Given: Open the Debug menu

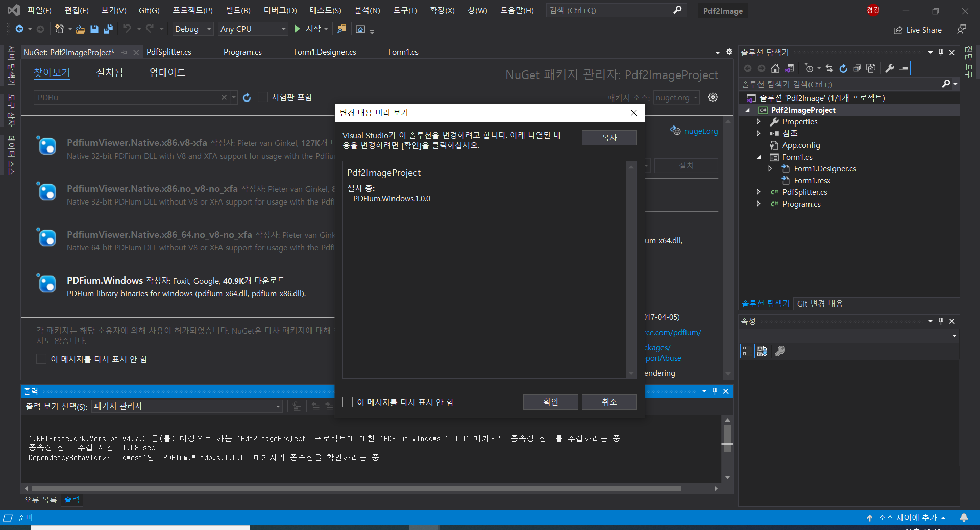Looking at the screenshot, I should tap(280, 10).
